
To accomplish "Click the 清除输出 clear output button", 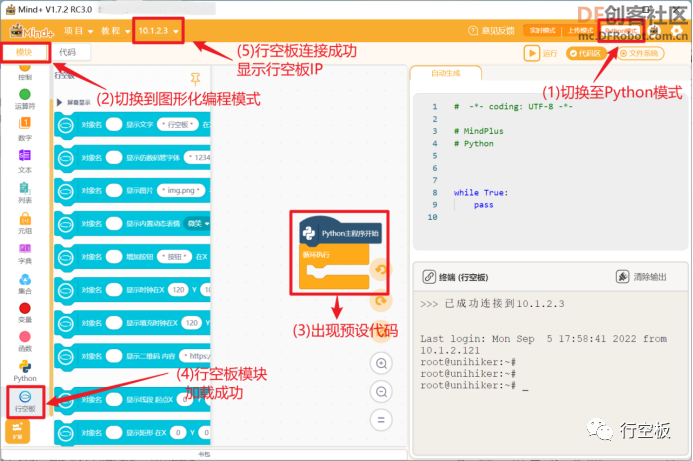I will pos(641,277).
